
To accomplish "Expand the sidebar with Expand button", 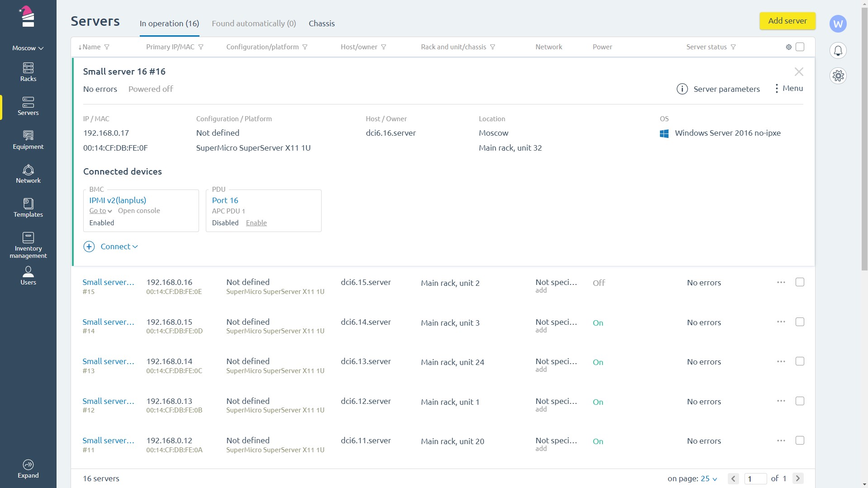I will (x=28, y=469).
